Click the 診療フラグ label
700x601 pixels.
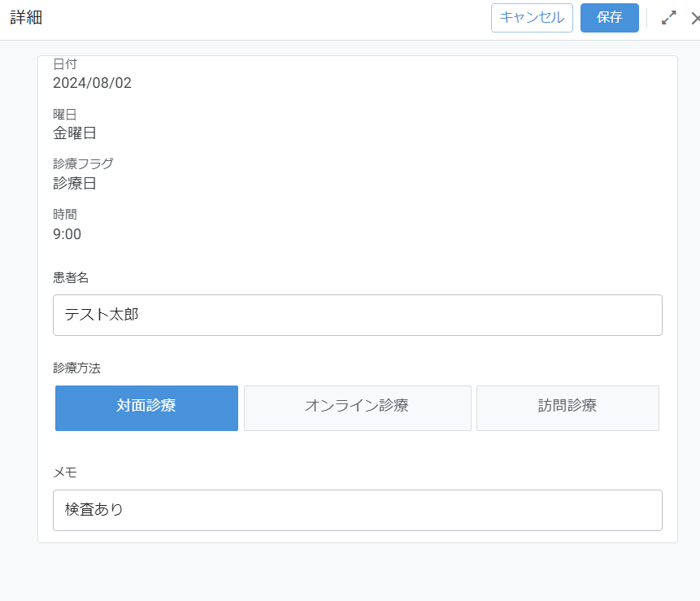(x=83, y=163)
